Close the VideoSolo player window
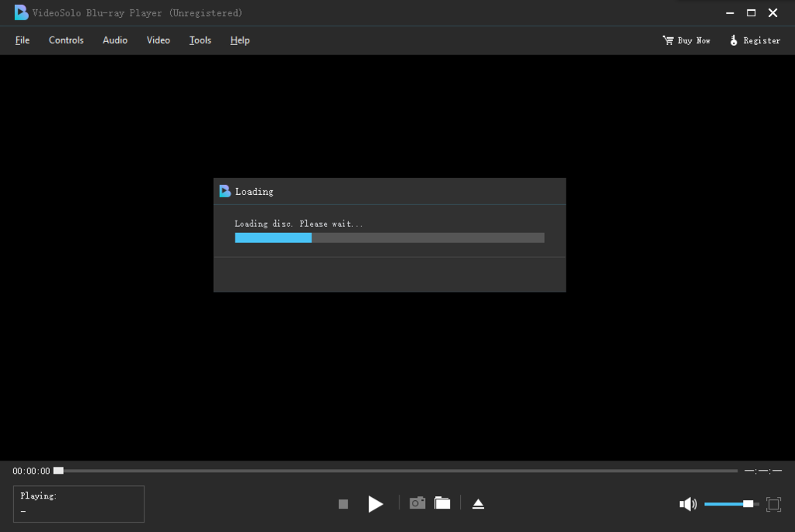This screenshot has width=795, height=532. click(x=772, y=12)
